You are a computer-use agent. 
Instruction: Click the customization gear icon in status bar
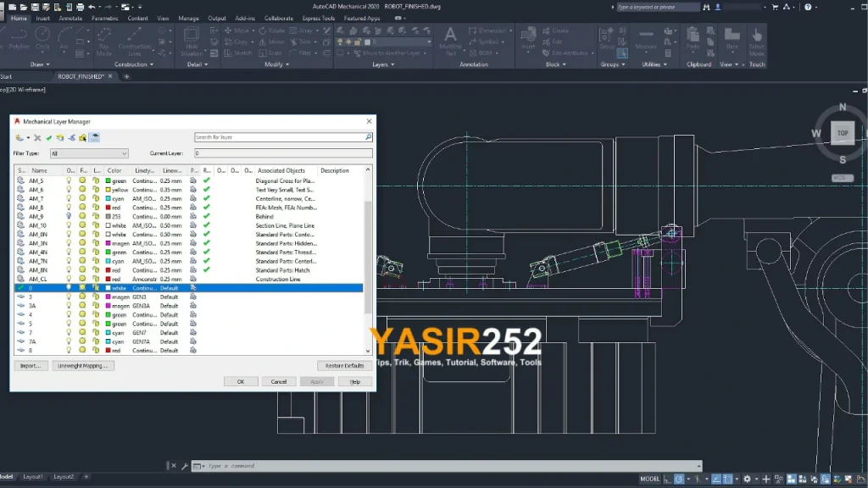(x=747, y=480)
